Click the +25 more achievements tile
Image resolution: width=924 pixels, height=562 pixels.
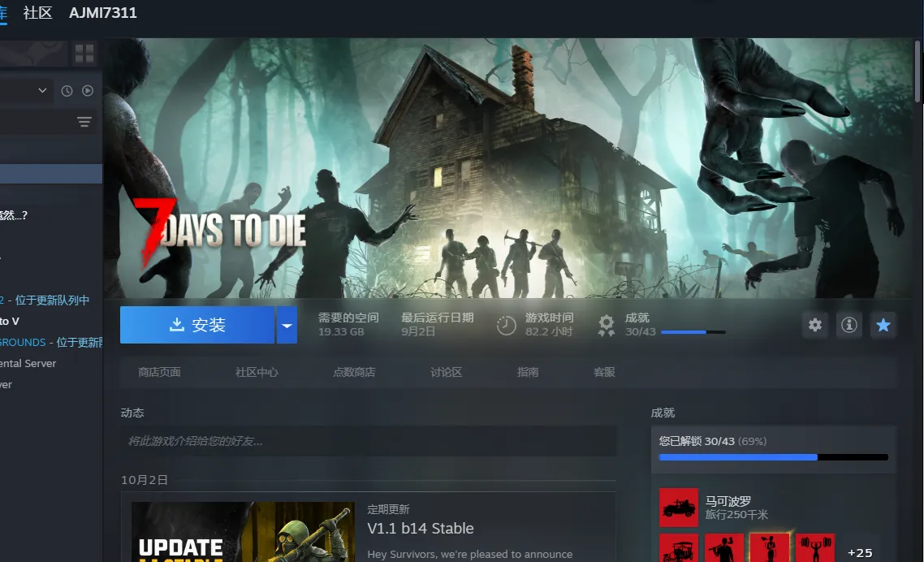[x=859, y=551]
